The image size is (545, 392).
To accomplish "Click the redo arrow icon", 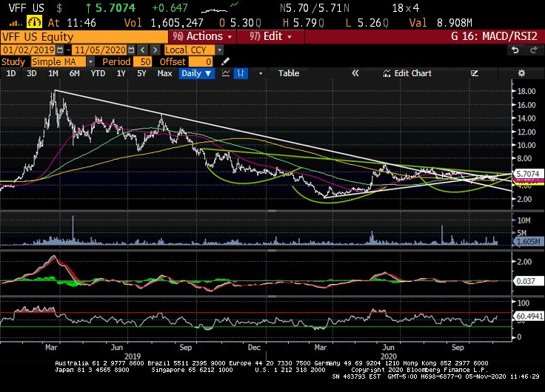I will (534, 50).
